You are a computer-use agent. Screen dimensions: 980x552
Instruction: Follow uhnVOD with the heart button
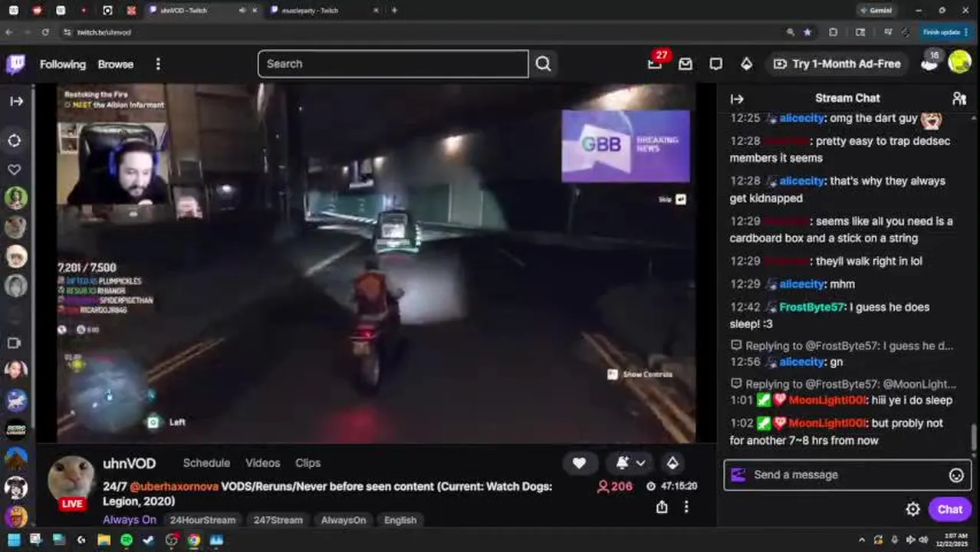coord(579,463)
